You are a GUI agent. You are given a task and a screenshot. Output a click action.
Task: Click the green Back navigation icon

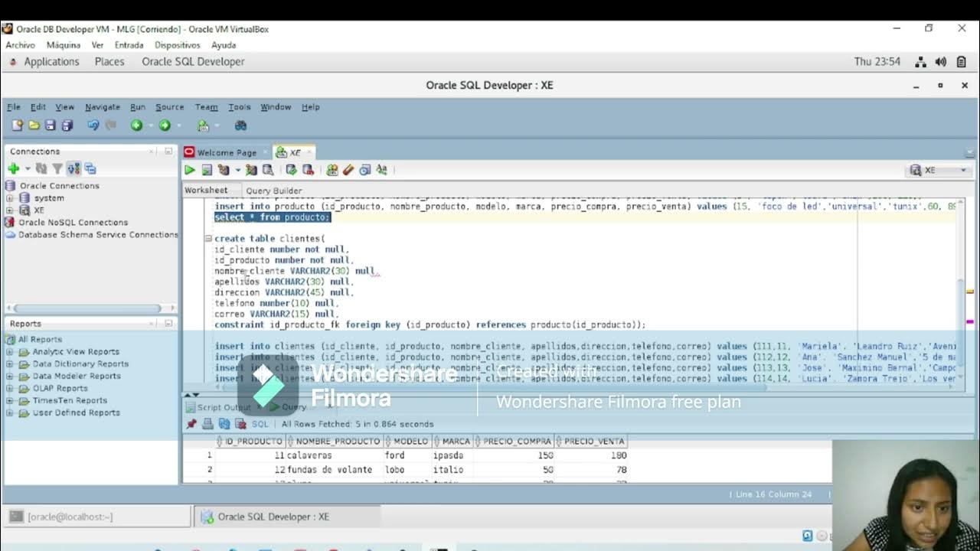(x=136, y=126)
